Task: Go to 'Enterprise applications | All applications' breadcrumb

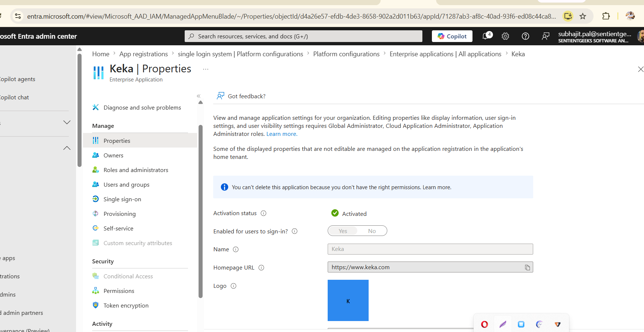Action: 445,54
